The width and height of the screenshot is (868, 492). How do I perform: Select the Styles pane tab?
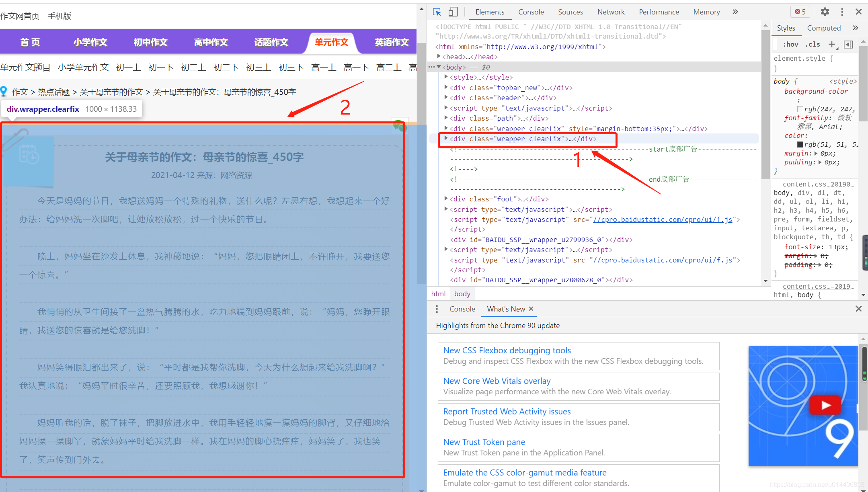(786, 28)
